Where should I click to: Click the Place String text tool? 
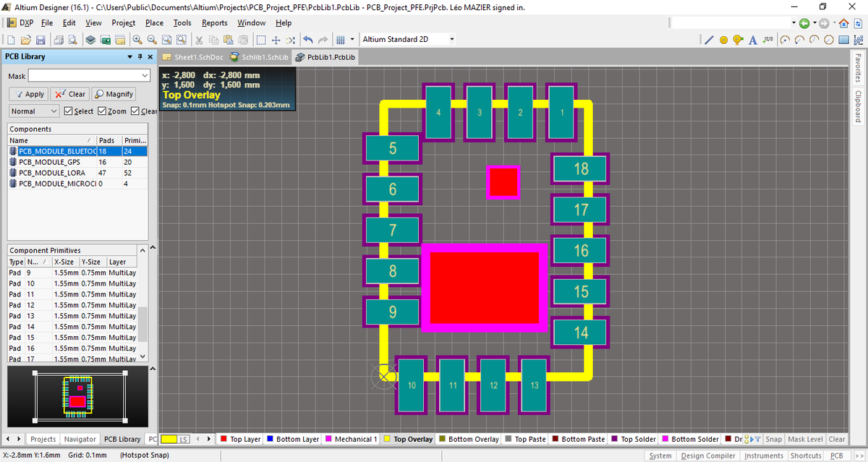coord(753,39)
